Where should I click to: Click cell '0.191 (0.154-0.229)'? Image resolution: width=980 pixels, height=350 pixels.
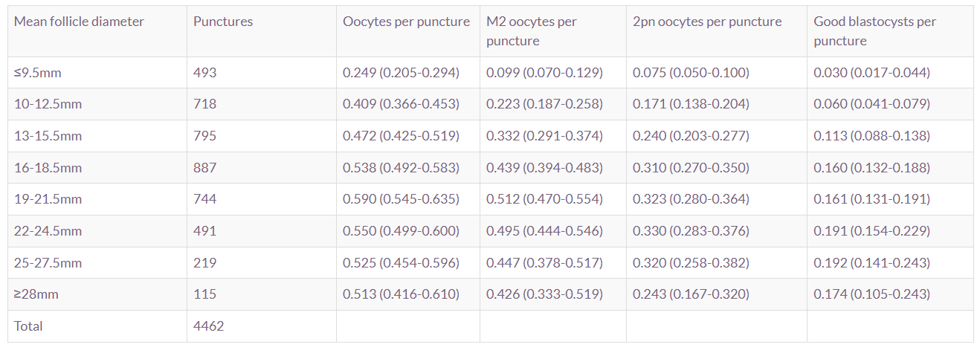pos(871,231)
